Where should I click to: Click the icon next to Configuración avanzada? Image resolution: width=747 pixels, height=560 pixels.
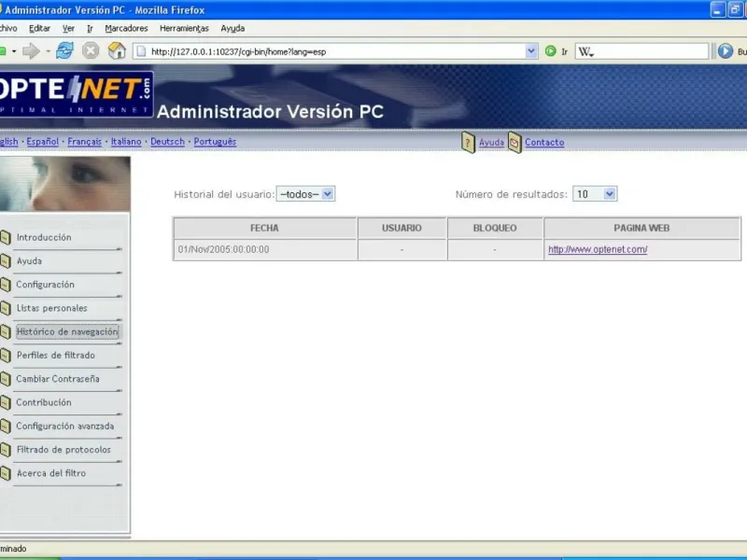tap(6, 427)
